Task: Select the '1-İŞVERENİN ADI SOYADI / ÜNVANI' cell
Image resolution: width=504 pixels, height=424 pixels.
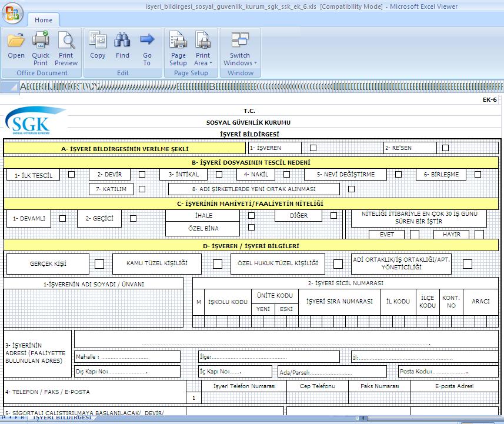Action: click(94, 284)
